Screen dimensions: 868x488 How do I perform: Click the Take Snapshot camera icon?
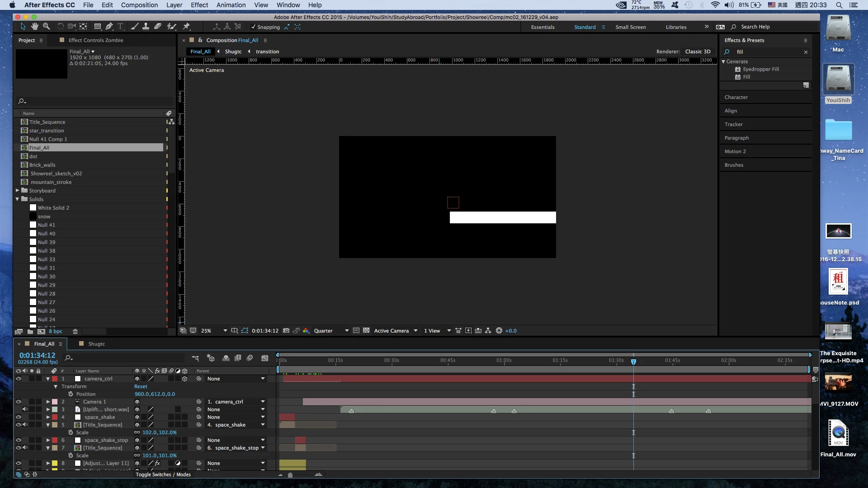point(286,331)
